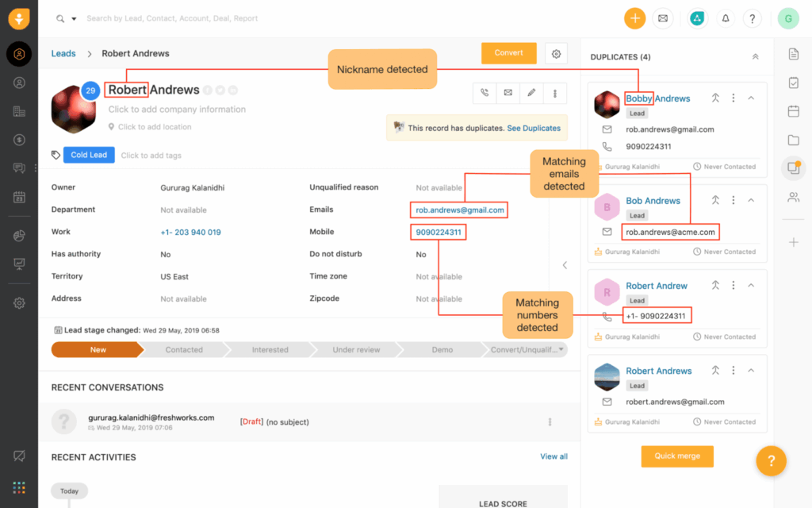Click the Convert button

click(508, 53)
